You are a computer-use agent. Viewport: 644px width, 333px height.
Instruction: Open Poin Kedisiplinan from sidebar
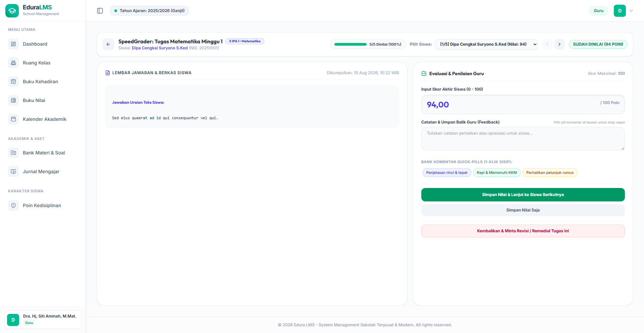pos(43,205)
